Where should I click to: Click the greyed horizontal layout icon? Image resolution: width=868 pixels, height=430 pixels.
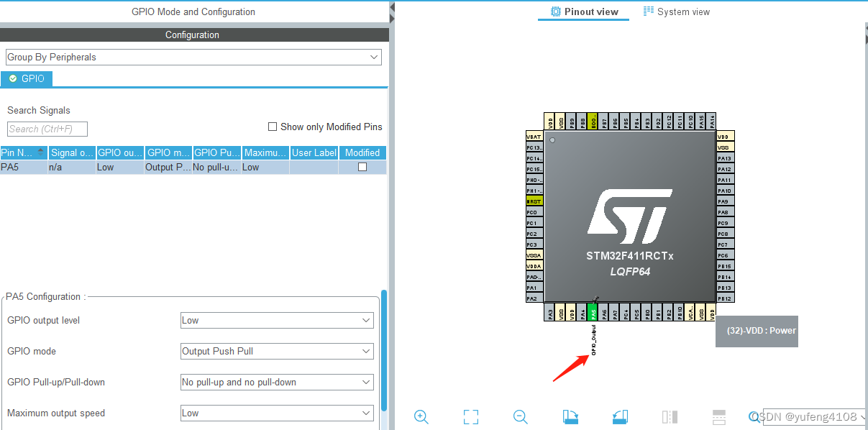tap(718, 417)
